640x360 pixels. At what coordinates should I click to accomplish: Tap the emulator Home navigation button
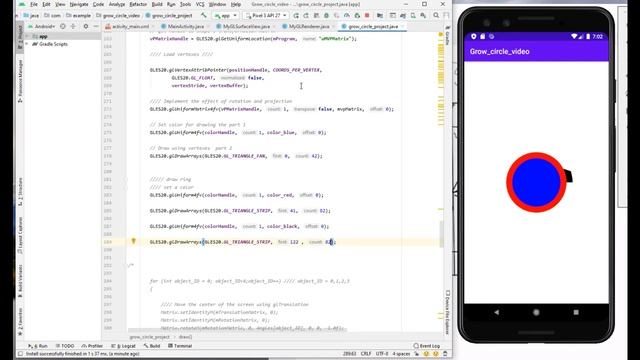tap(536, 312)
